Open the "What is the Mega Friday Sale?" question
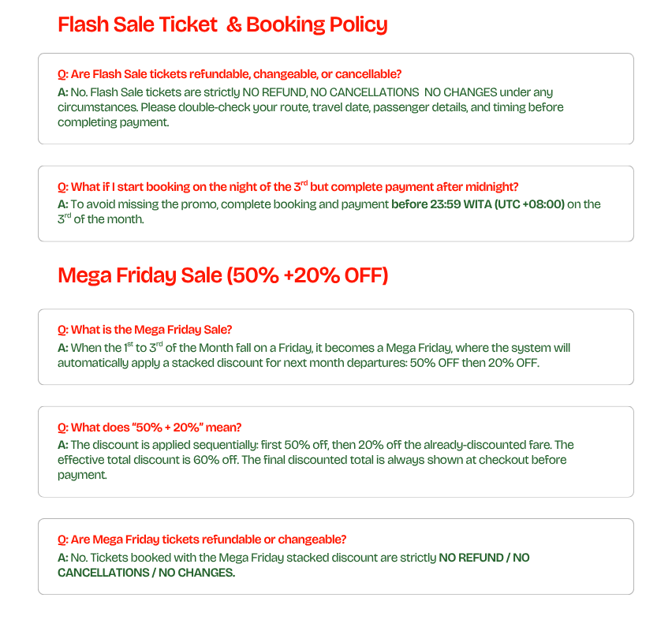 pyautogui.click(x=144, y=330)
